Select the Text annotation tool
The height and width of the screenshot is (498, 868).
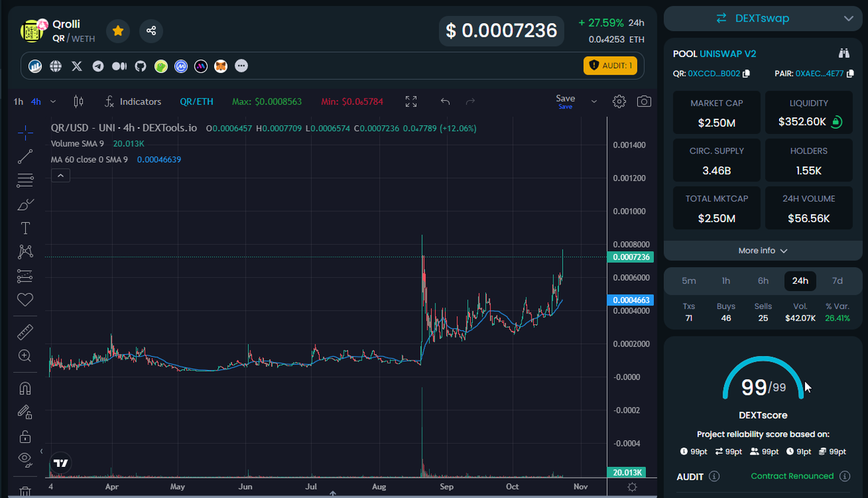point(25,229)
